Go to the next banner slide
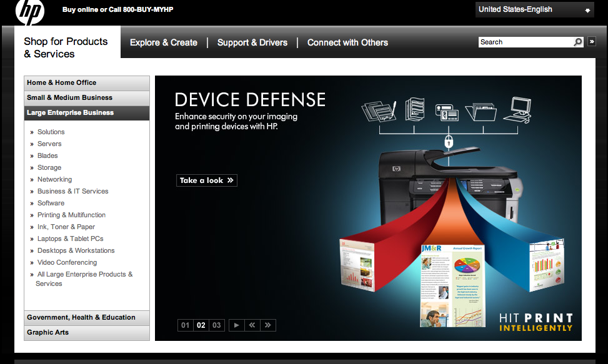The height and width of the screenshot is (364, 608). coord(268,325)
